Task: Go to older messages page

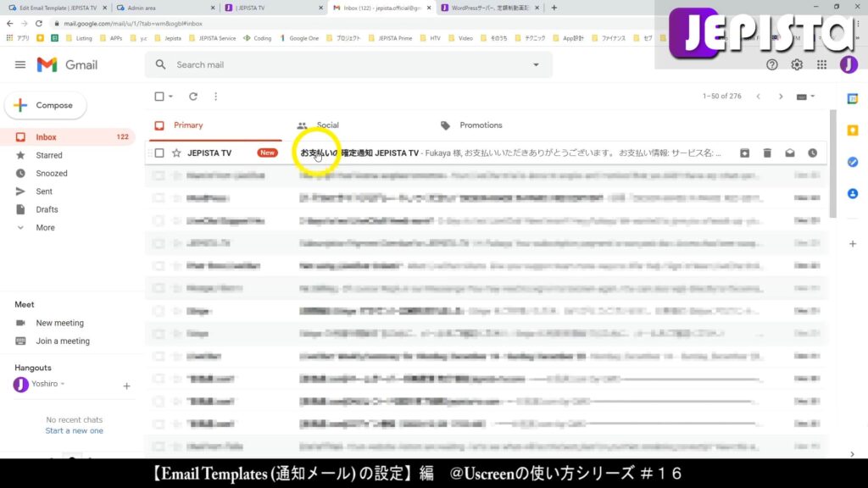Action: (781, 97)
